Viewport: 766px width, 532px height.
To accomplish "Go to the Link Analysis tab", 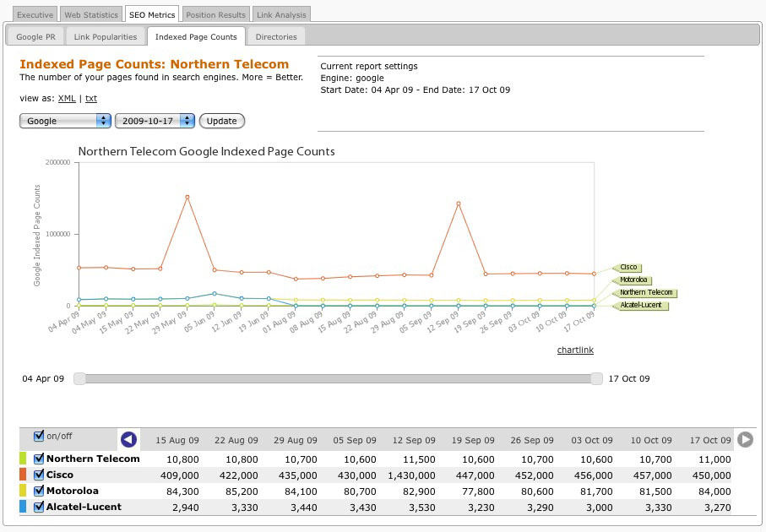I will (281, 14).
